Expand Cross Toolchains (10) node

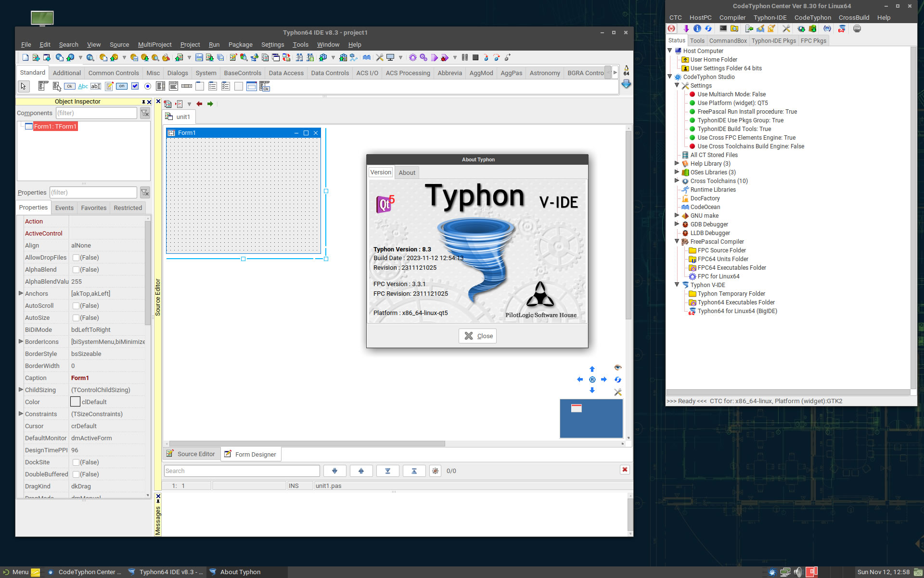coord(677,181)
